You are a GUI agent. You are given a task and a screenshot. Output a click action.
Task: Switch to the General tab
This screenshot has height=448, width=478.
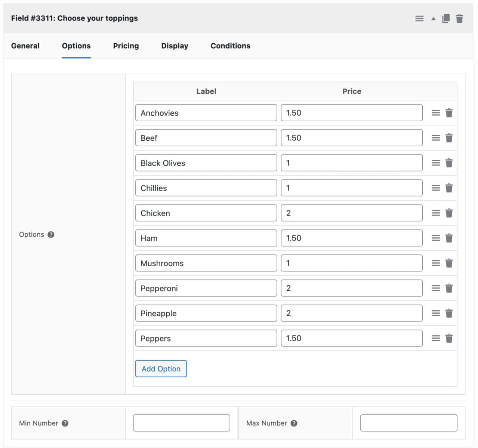[25, 46]
